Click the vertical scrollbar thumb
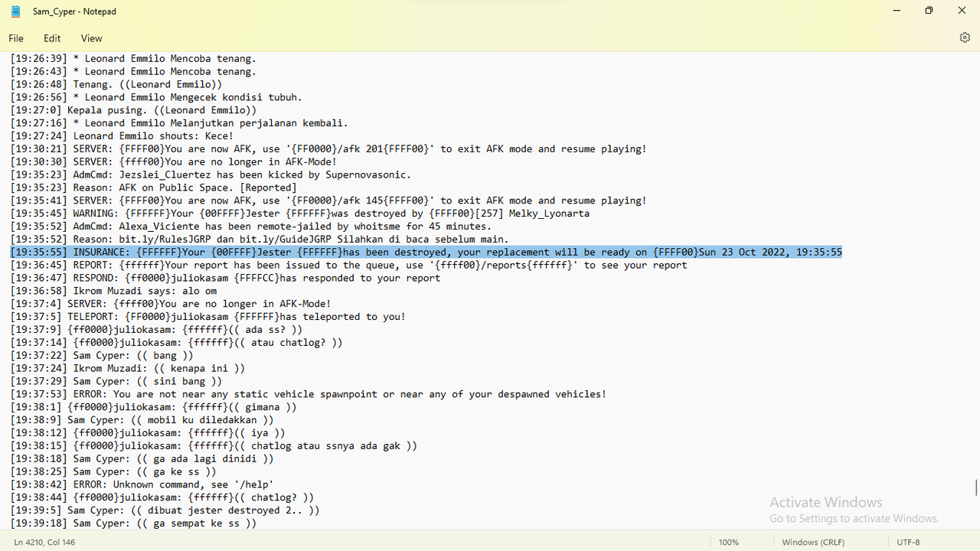The width and height of the screenshot is (980, 551). coord(975,487)
